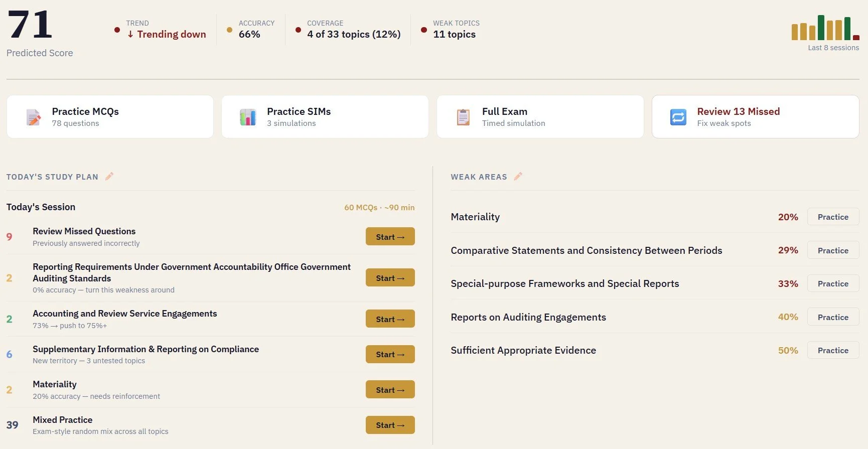Click the Sufficient Appropriate Evidence topic name
868x449 pixels.
pos(523,350)
